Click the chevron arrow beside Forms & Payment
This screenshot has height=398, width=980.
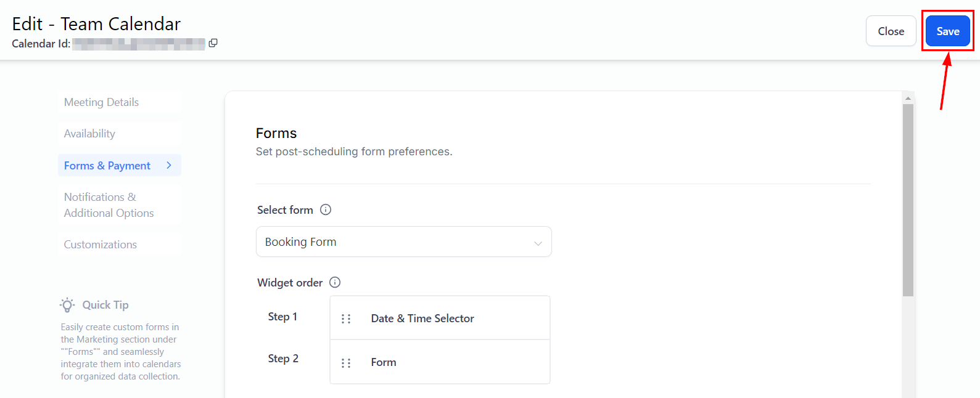169,165
